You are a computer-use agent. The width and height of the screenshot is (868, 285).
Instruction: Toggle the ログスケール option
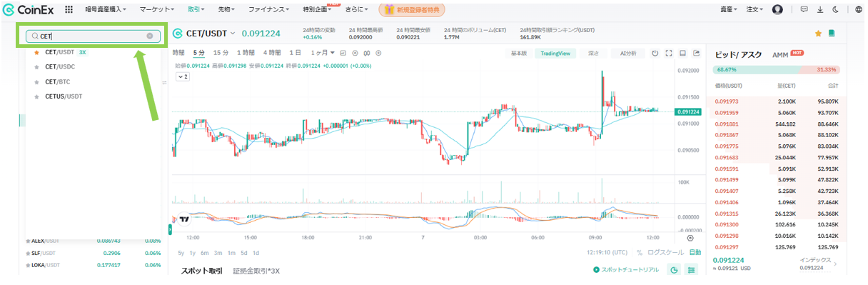pos(667,253)
